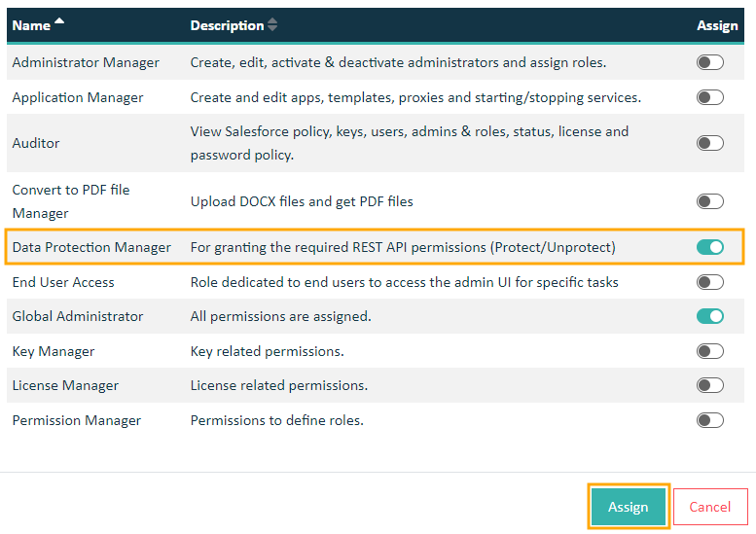The image size is (756, 534).
Task: Sort roles by Description column arrows
Action: 272,24
